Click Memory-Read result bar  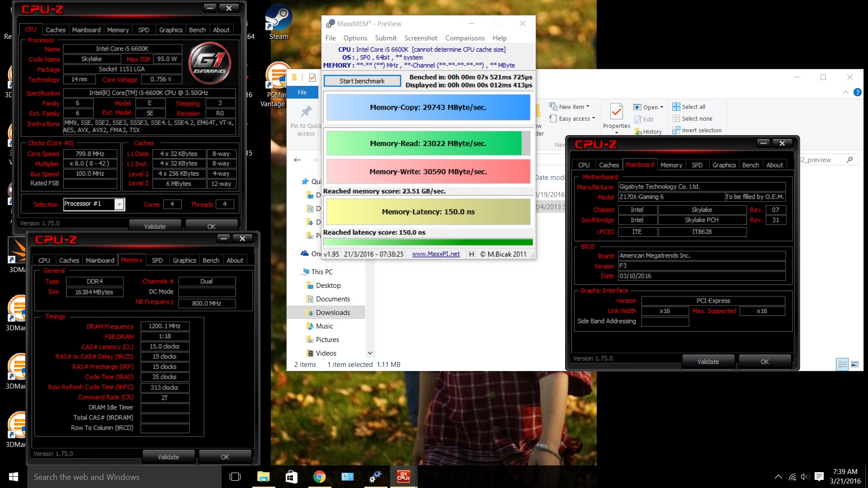pos(428,143)
